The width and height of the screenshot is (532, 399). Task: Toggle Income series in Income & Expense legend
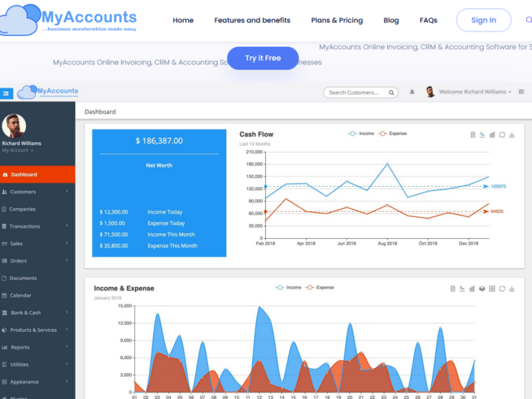[289, 287]
